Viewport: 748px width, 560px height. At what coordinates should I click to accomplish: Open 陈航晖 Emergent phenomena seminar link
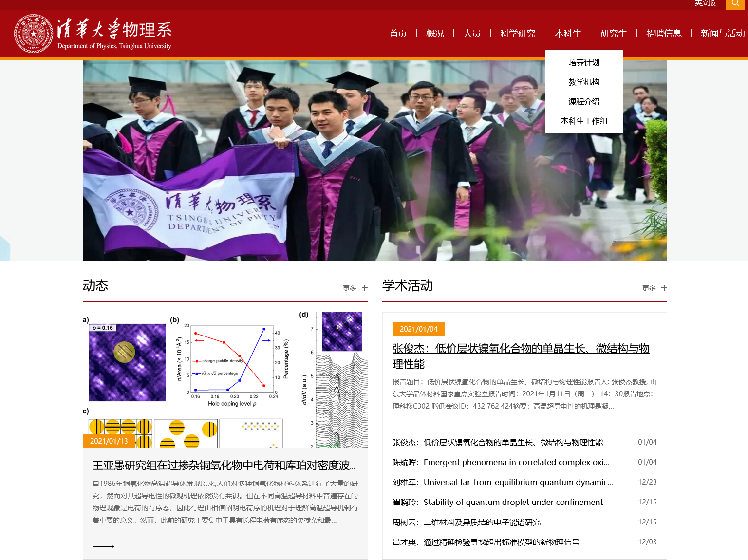click(501, 462)
